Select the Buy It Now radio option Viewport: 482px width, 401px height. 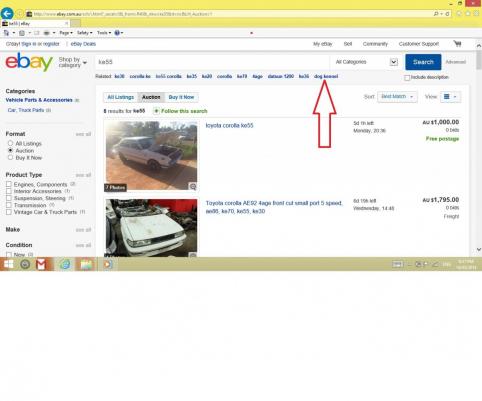pos(10,157)
